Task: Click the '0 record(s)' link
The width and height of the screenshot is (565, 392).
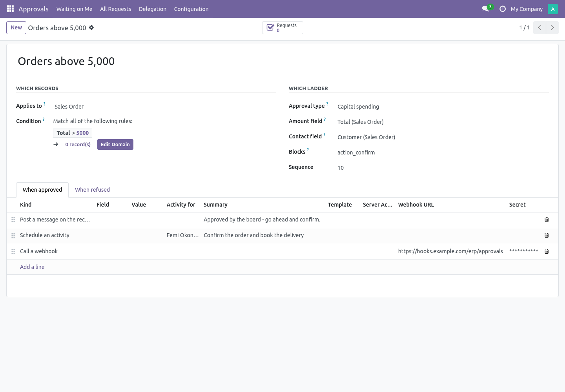Action: tap(78, 144)
